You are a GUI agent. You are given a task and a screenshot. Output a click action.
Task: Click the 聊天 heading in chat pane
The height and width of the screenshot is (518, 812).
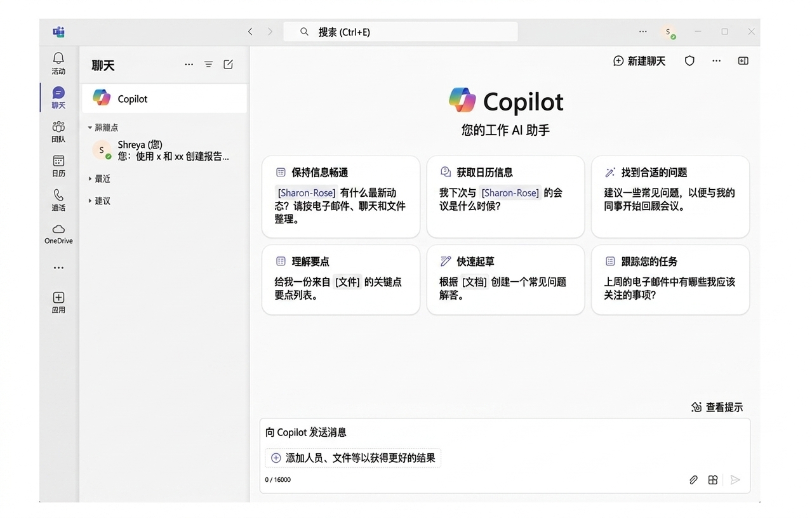[x=103, y=65]
